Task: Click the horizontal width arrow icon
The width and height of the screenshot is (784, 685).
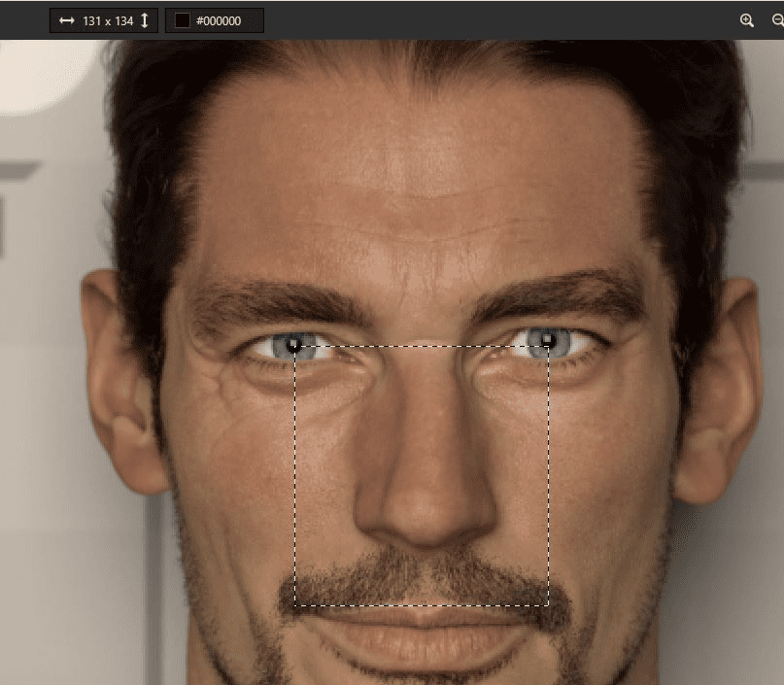Action: [66, 20]
